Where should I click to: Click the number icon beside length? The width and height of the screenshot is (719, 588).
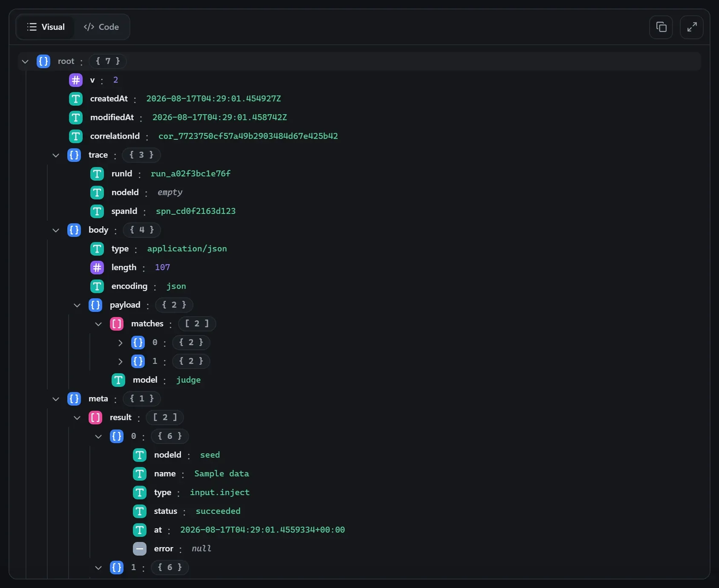tap(97, 268)
